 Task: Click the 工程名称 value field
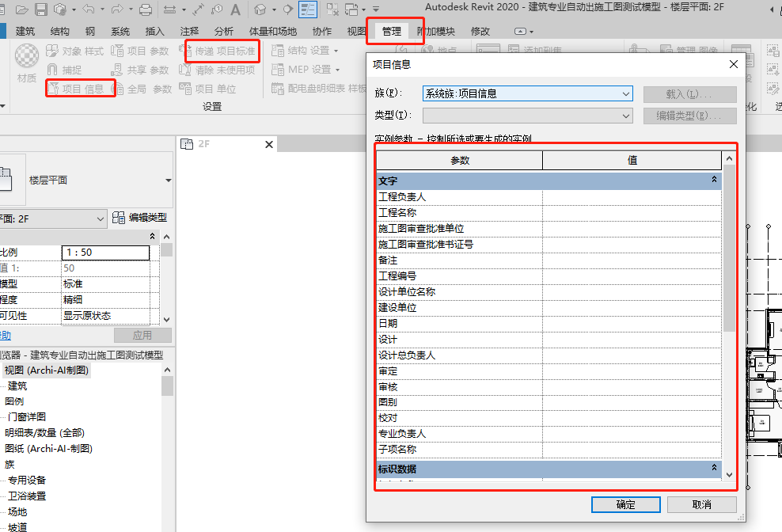point(632,213)
